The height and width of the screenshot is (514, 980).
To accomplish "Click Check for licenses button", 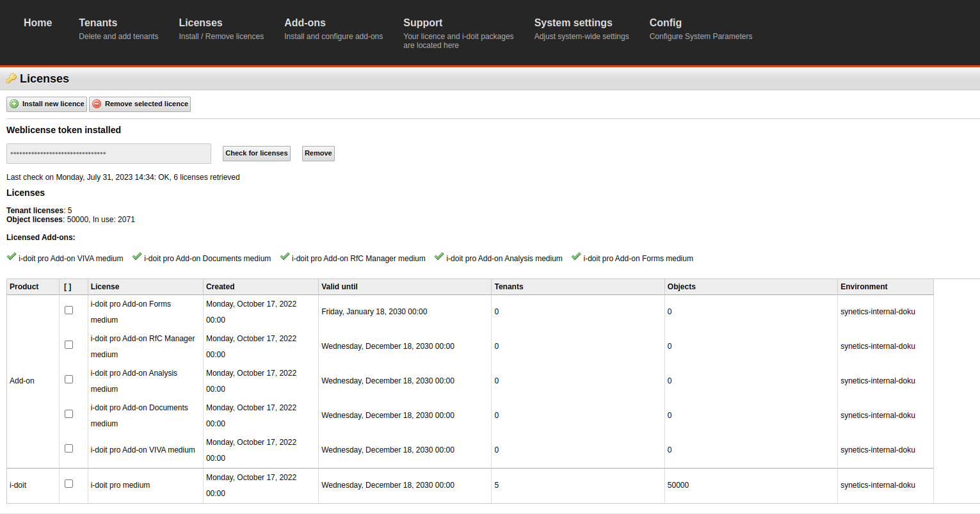I will (x=256, y=153).
